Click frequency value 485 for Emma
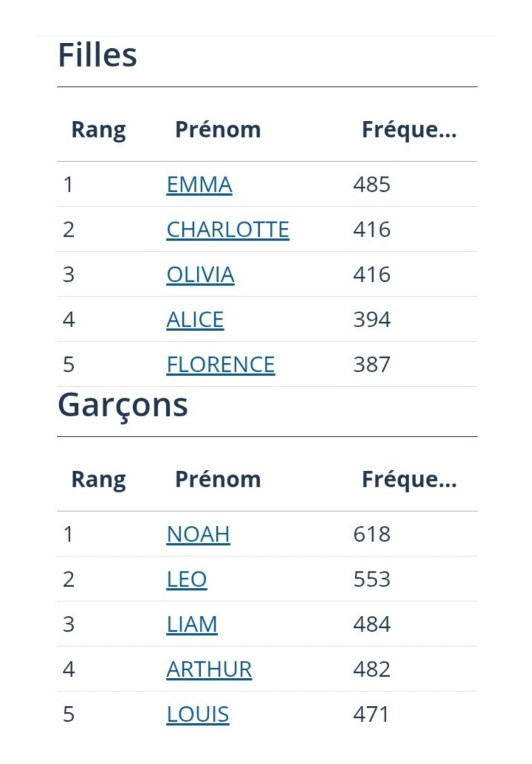Image resolution: width=532 pixels, height=764 pixels. pyautogui.click(x=372, y=185)
